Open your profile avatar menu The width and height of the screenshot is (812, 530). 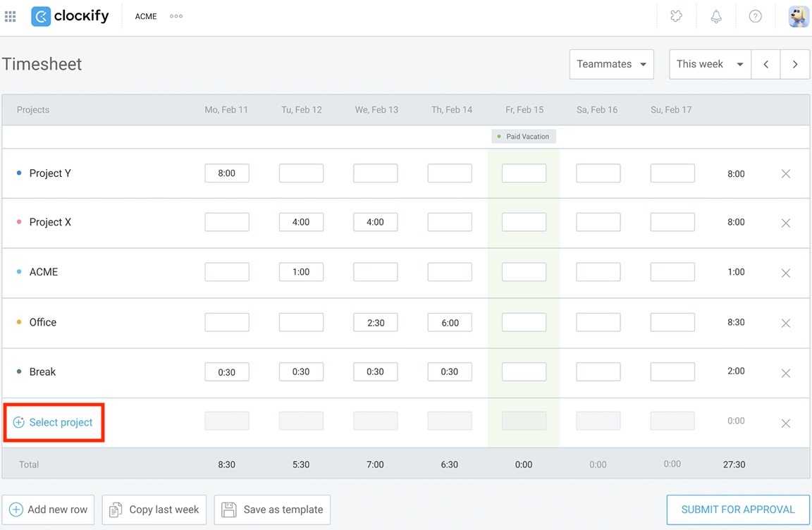pos(798,16)
